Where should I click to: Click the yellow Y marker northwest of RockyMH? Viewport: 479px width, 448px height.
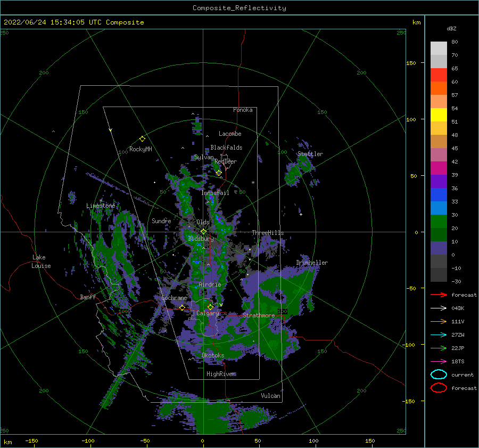pos(111,130)
